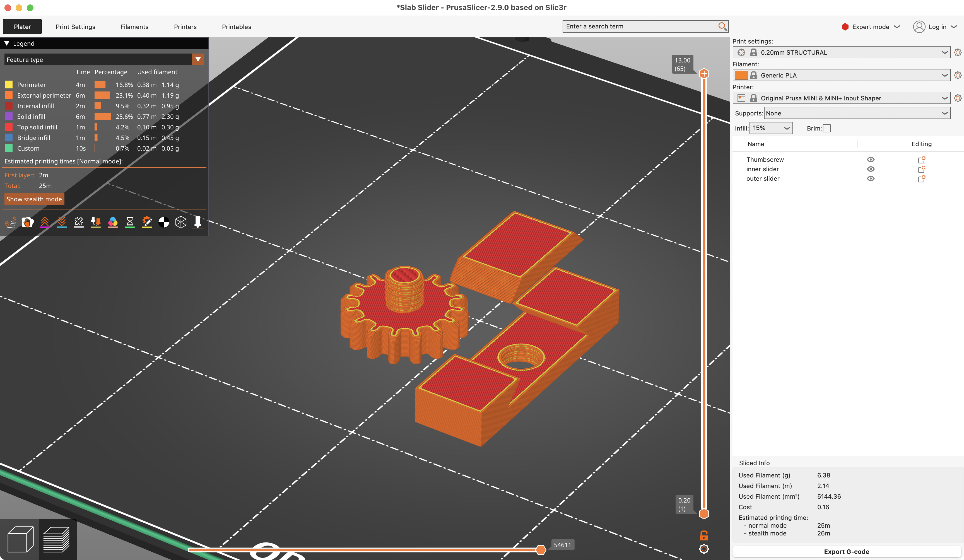Select outer slider in the object list
The image size is (964, 560).
[763, 179]
